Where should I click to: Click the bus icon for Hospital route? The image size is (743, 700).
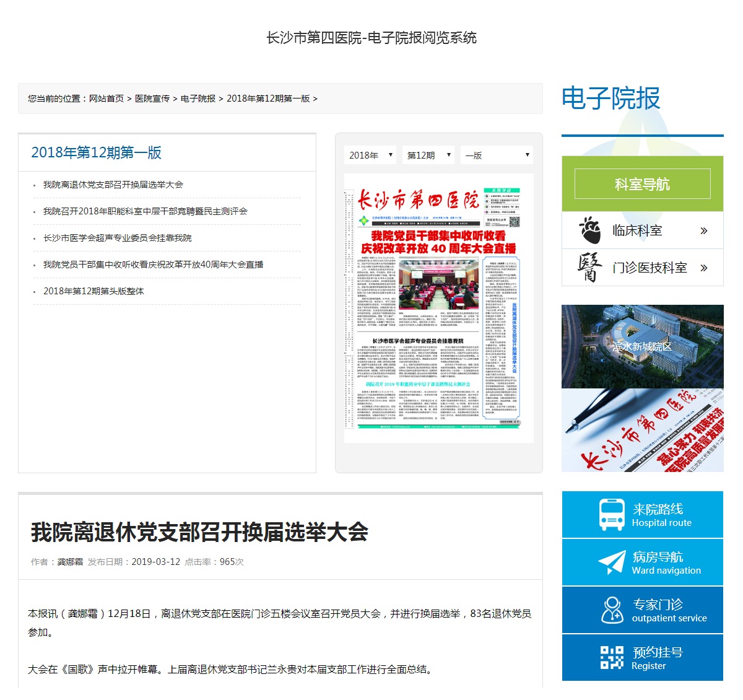tap(612, 514)
